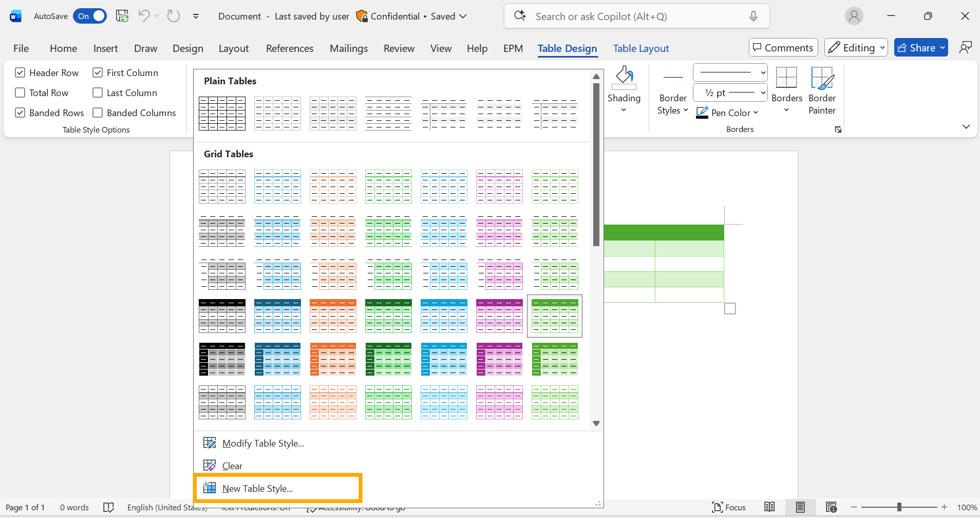Open the Review tab
This screenshot has height=518, width=980.
pyautogui.click(x=399, y=48)
